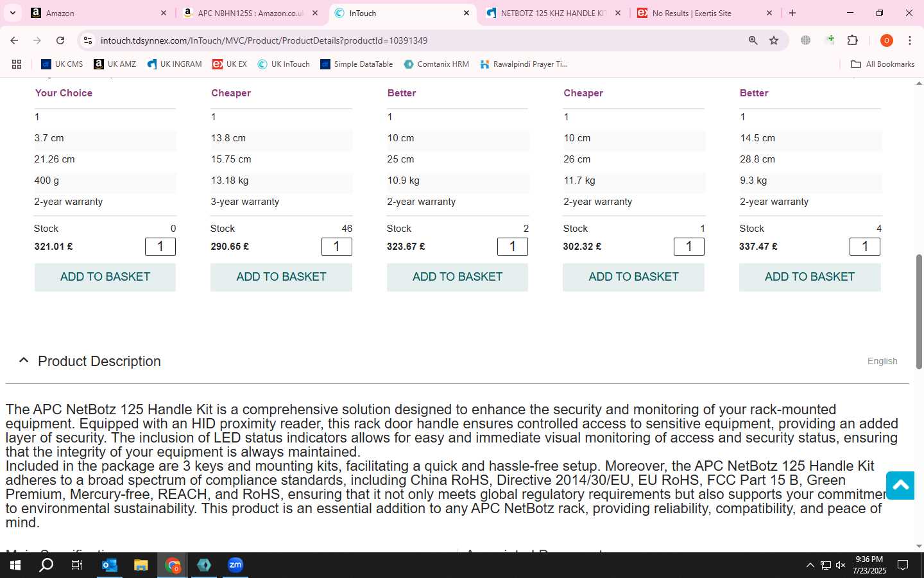Open the Chrome profile avatar
Viewport: 924px width, 578px height.
click(x=887, y=40)
